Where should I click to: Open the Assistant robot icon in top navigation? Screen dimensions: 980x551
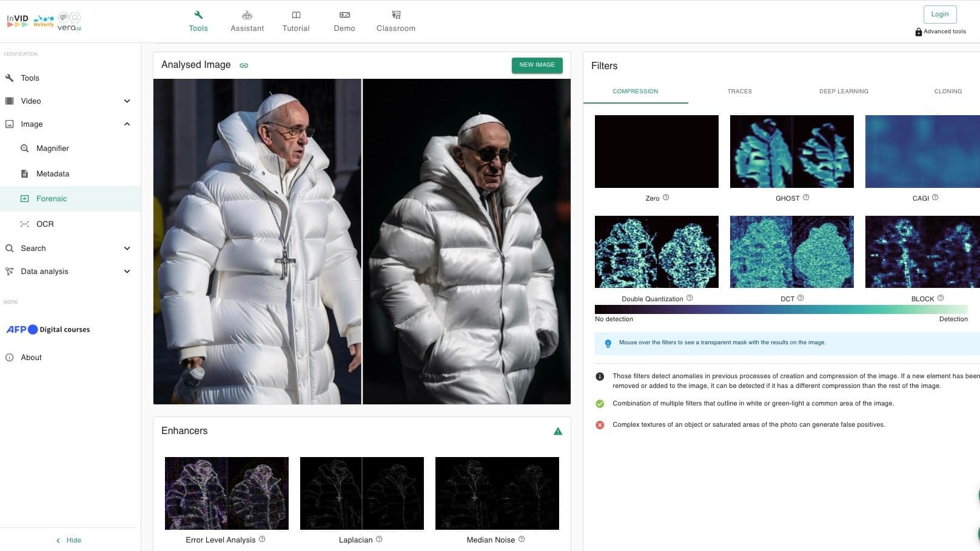[x=247, y=15]
